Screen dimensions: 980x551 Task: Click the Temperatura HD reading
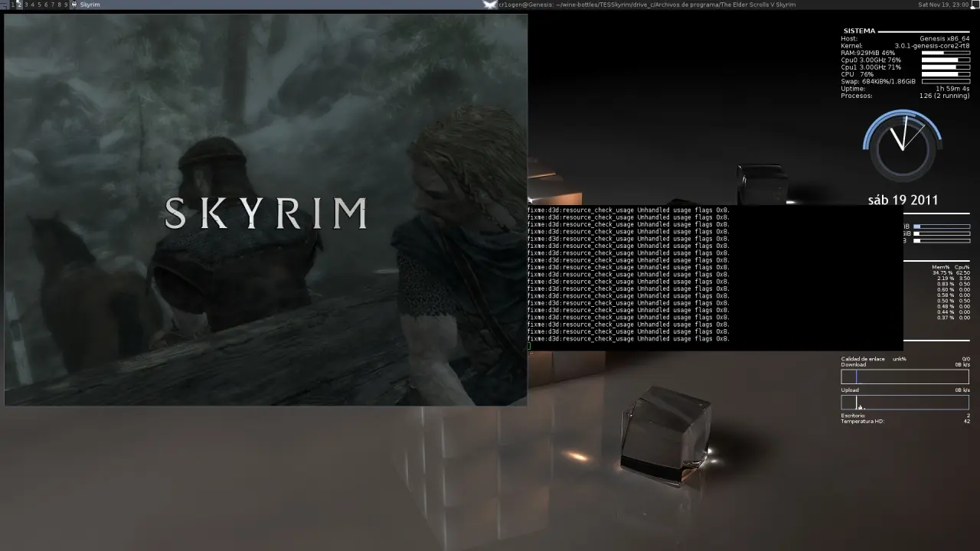pos(905,422)
